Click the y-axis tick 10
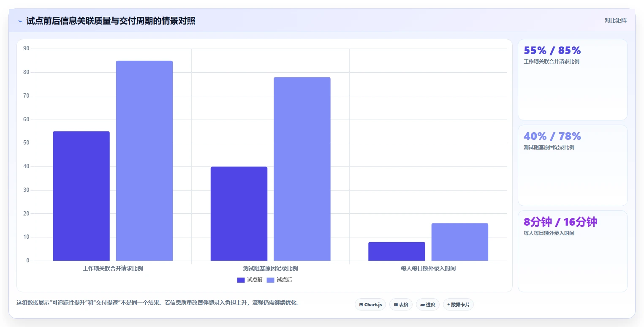Screen dimensions: 644x327 click(26, 237)
